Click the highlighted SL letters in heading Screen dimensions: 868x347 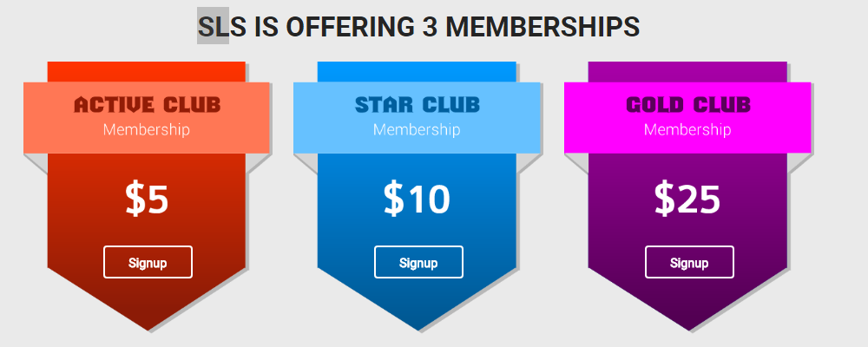pos(214,26)
